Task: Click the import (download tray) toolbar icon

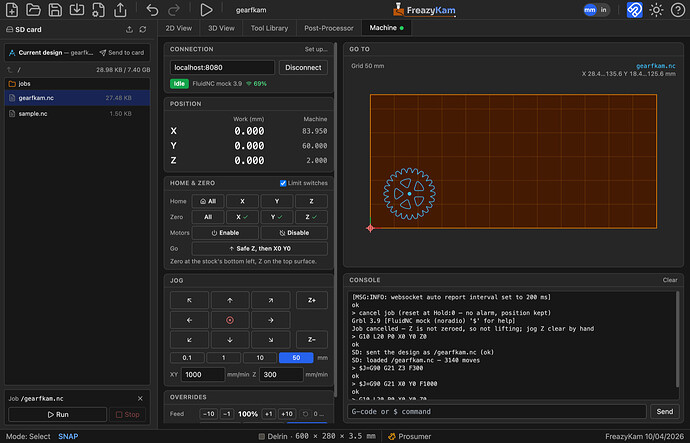Action: coord(77,10)
